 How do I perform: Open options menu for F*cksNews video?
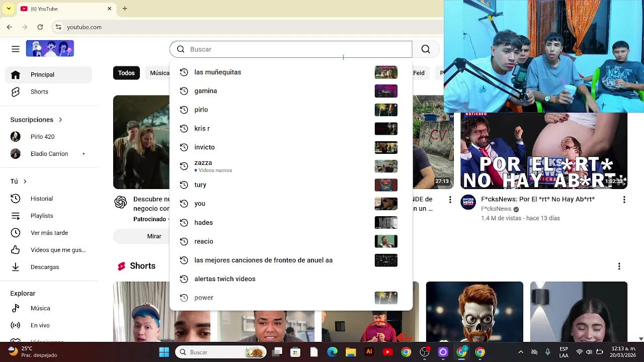[624, 200]
